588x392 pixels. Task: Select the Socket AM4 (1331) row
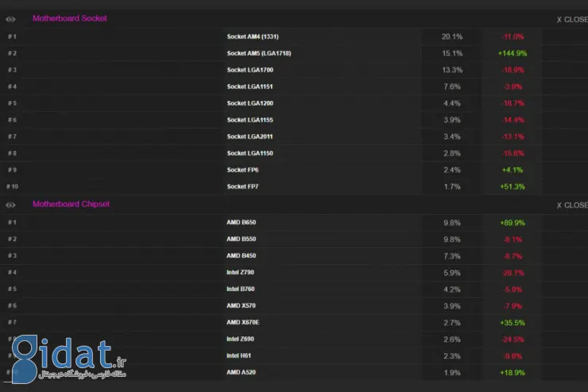pyautogui.click(x=252, y=37)
